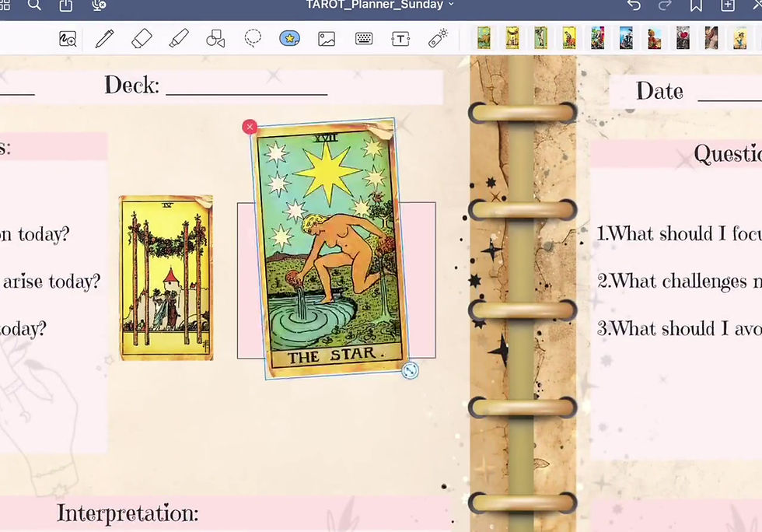This screenshot has height=532, width=762.
Task: Select the Keyboard typing tool
Action: (x=364, y=38)
